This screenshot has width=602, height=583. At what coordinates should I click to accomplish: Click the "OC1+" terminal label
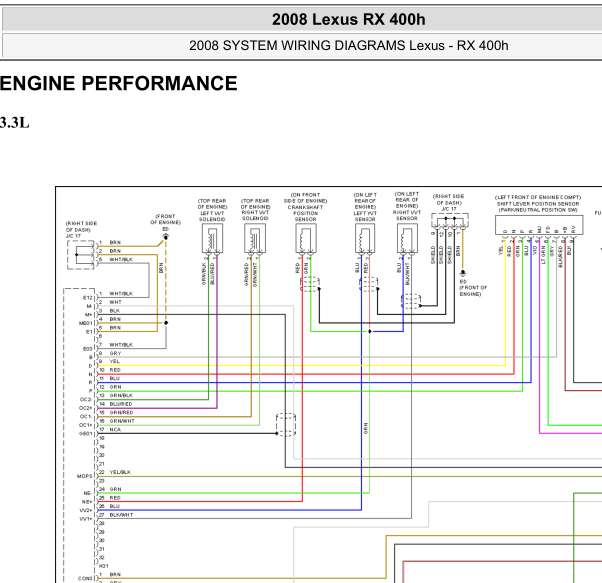tap(86, 425)
